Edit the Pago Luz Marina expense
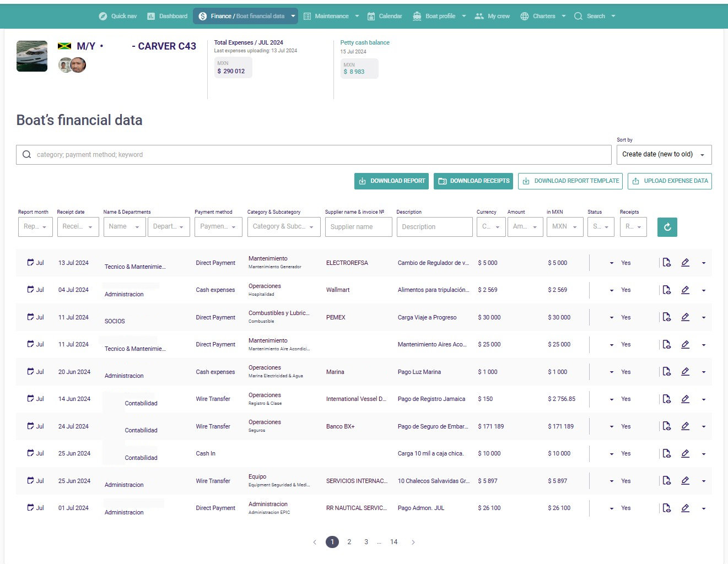The image size is (728, 564). pyautogui.click(x=685, y=372)
